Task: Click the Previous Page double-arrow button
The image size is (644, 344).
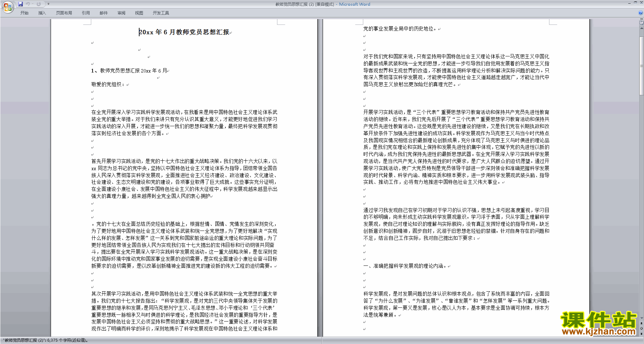Action: pyautogui.click(x=641, y=324)
